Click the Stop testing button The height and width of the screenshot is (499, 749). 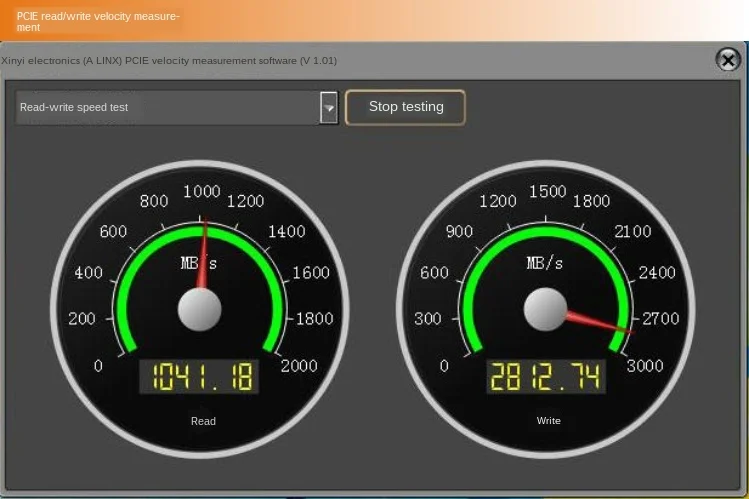tap(405, 107)
